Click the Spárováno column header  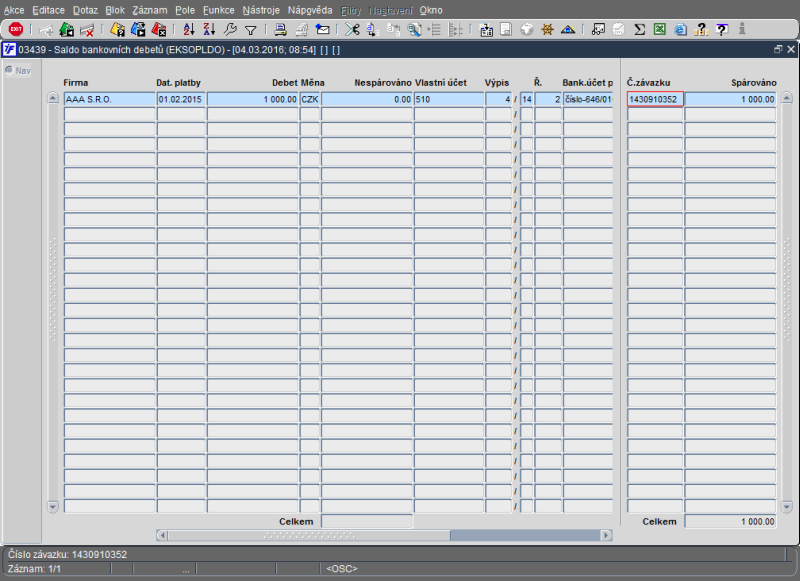[x=754, y=83]
